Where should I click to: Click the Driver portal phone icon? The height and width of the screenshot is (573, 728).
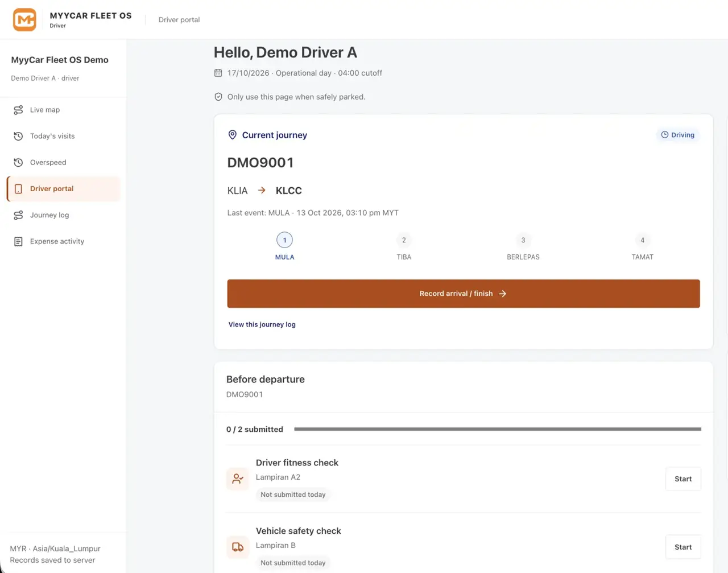18,189
